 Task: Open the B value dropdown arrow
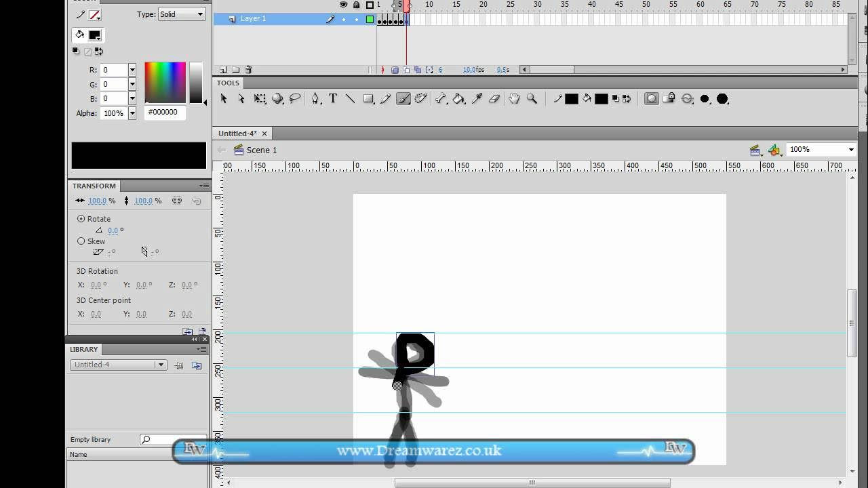tap(132, 99)
